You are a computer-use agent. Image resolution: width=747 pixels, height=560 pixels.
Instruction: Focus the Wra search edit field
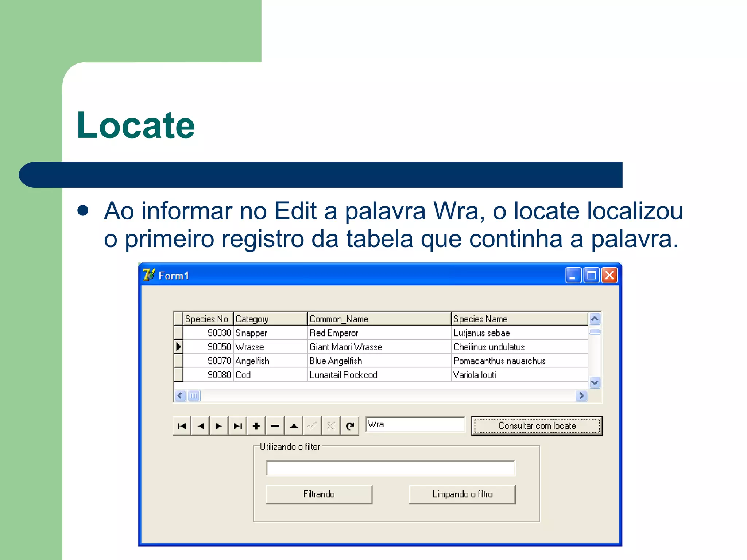point(415,425)
